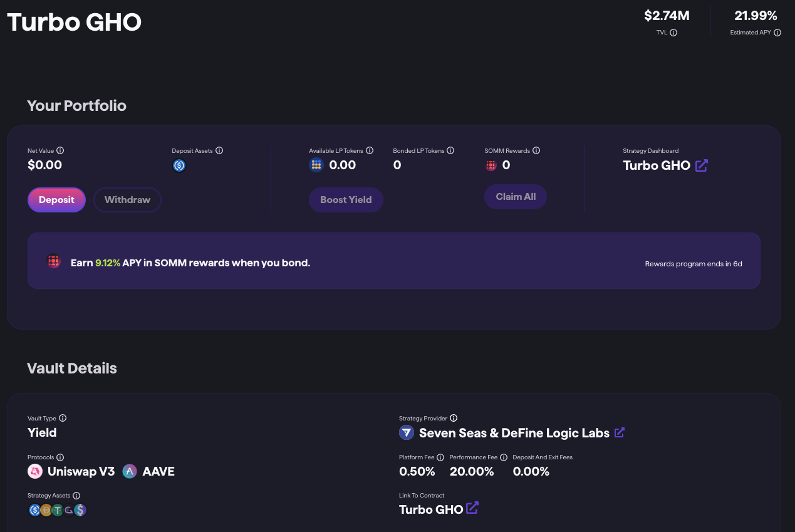Click the Platform Fee info icon
The width and height of the screenshot is (795, 532).
(440, 457)
